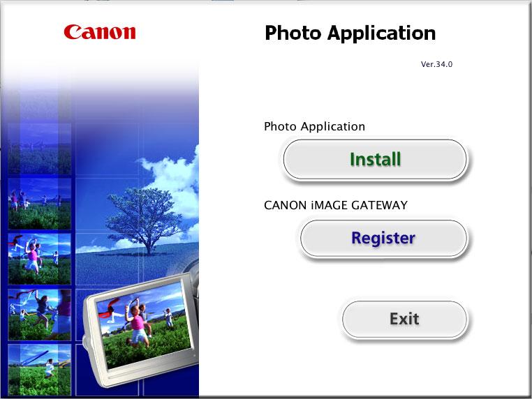Click the CANON iMAGE GATEWAY label
The width and height of the screenshot is (532, 399).
click(336, 206)
